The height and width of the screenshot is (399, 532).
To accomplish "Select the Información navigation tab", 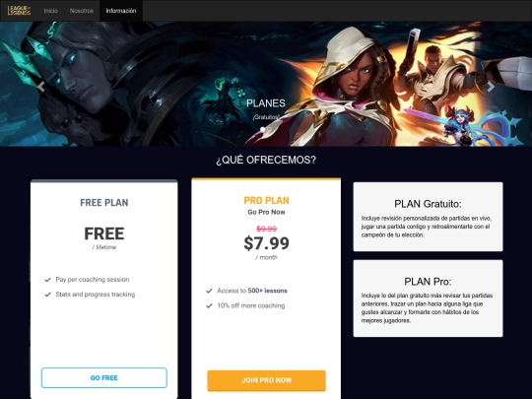I will tap(121, 11).
